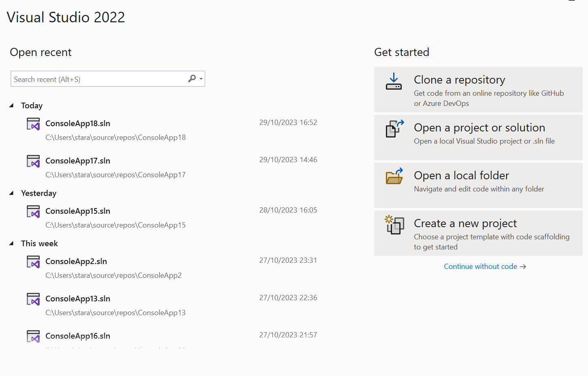Click the ConsoleApp2.sln solution icon

pos(33,262)
